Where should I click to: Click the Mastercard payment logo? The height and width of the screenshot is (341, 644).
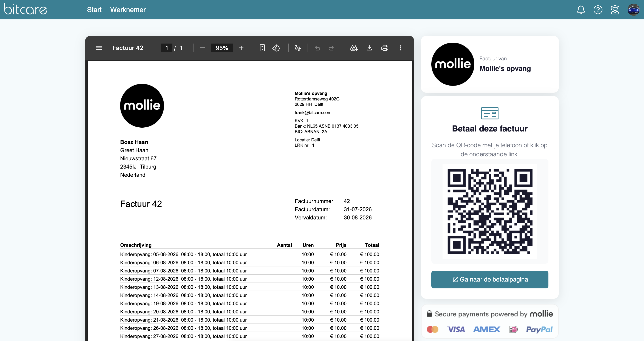[x=432, y=329]
